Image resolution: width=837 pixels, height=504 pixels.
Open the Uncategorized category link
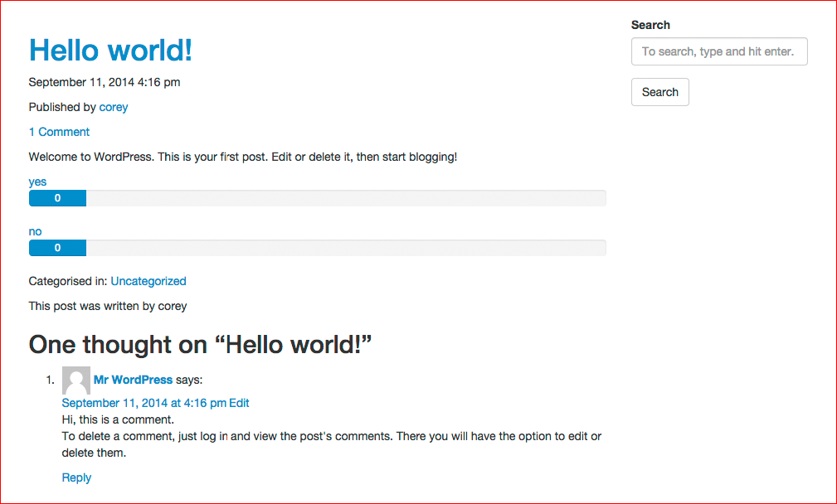pos(148,281)
